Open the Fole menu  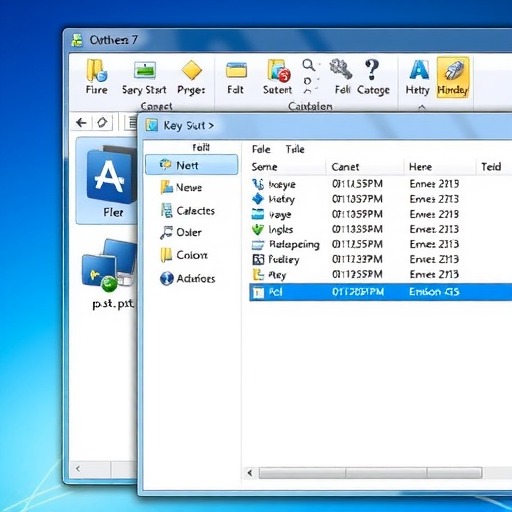(261, 149)
